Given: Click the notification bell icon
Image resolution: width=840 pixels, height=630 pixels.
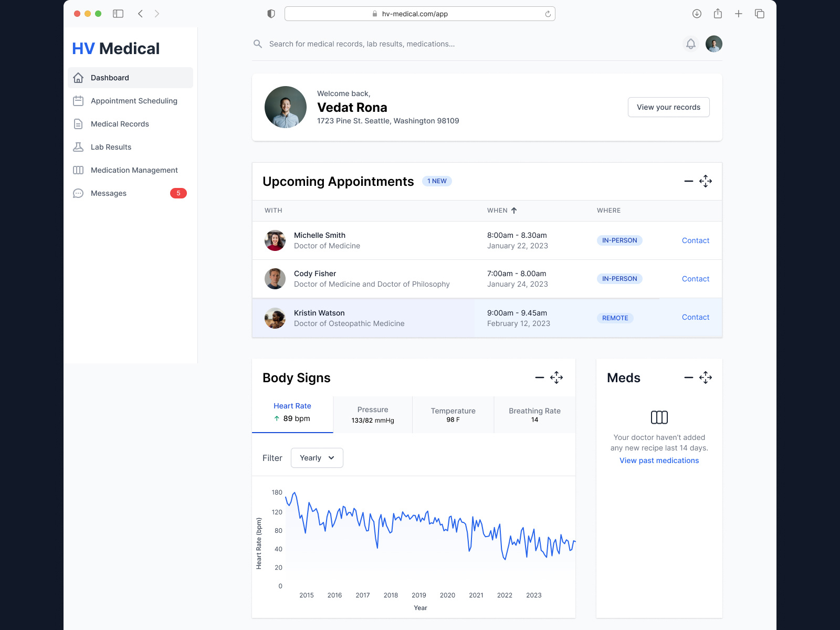Looking at the screenshot, I should [691, 44].
